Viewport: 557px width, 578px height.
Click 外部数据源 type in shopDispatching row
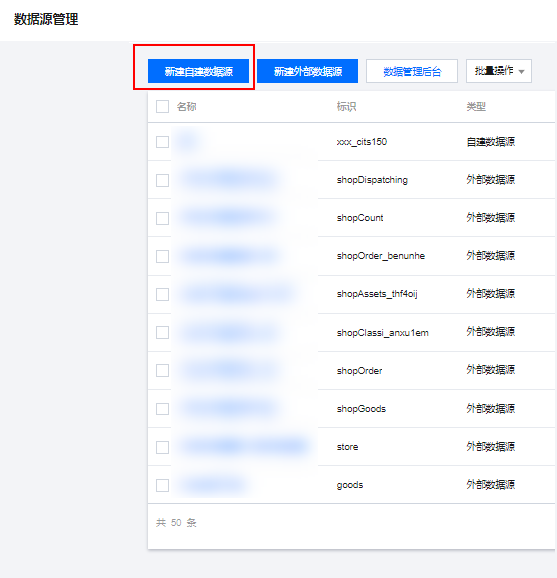pyautogui.click(x=490, y=180)
